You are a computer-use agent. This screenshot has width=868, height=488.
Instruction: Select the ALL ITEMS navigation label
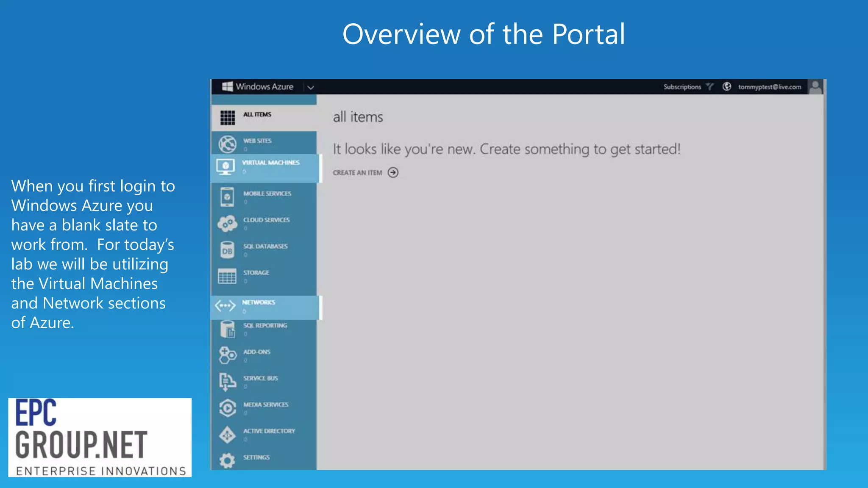click(257, 114)
